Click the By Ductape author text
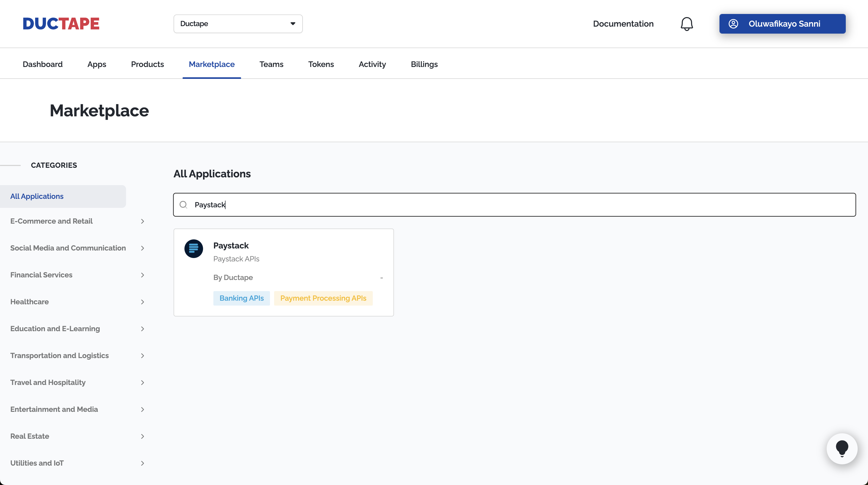The width and height of the screenshot is (868, 485). coord(233,278)
